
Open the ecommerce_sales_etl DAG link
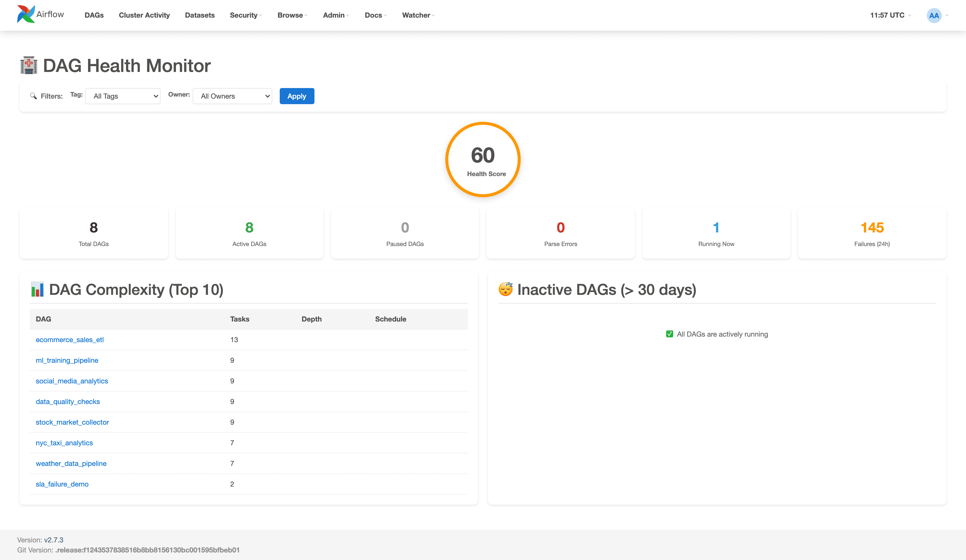(70, 340)
